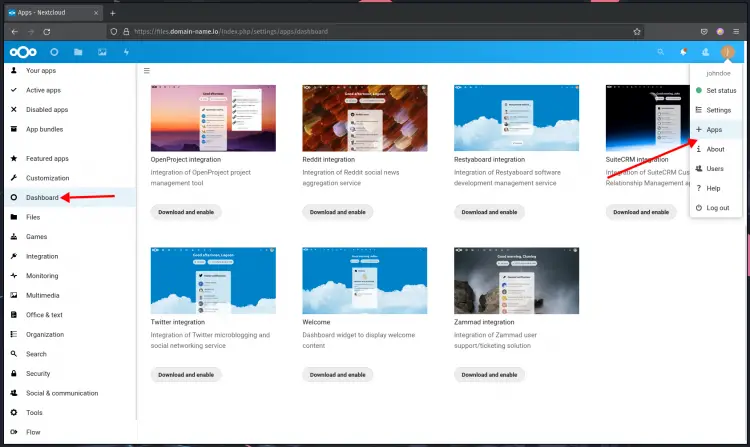The height and width of the screenshot is (447, 750).
Task: Open the browser hamburger menu
Action: (736, 32)
